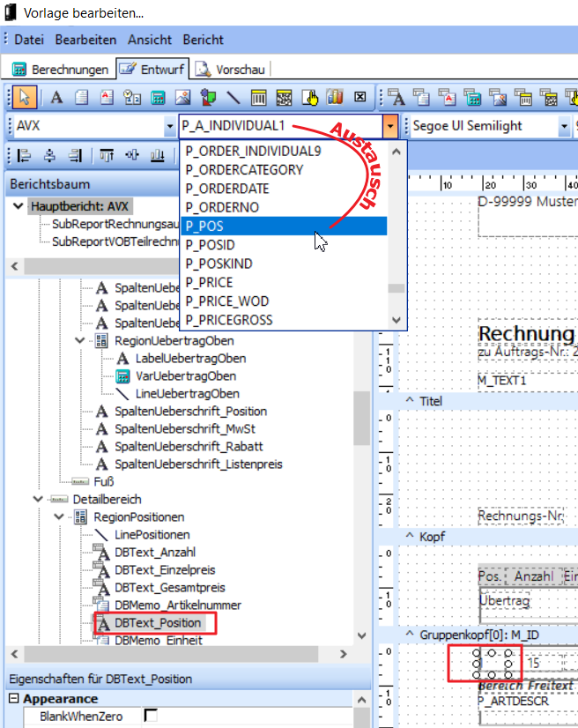Toggle the BlankWhenZero checkbox

(151, 716)
